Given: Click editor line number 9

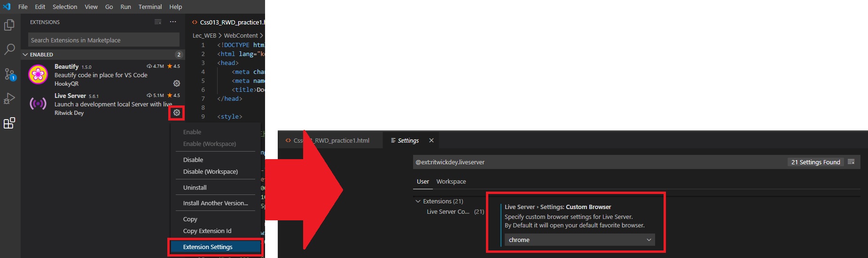Looking at the screenshot, I should pos(203,116).
